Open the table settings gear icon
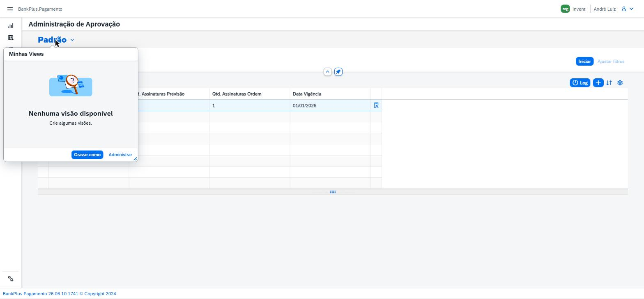 [620, 83]
